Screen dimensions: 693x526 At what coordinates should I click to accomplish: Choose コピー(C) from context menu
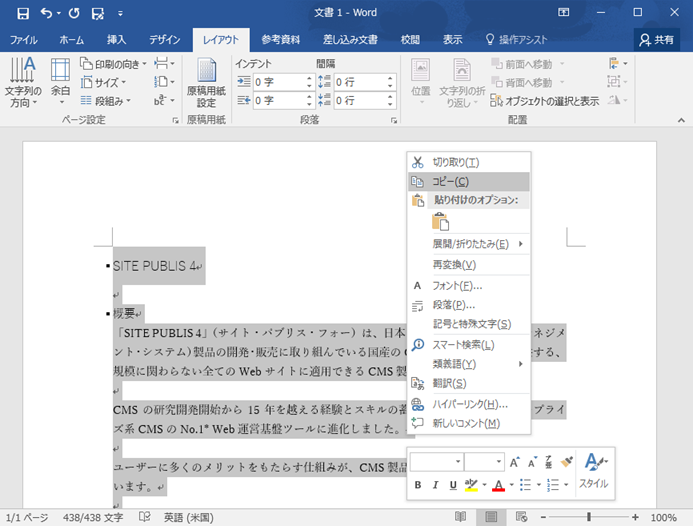[468, 181]
